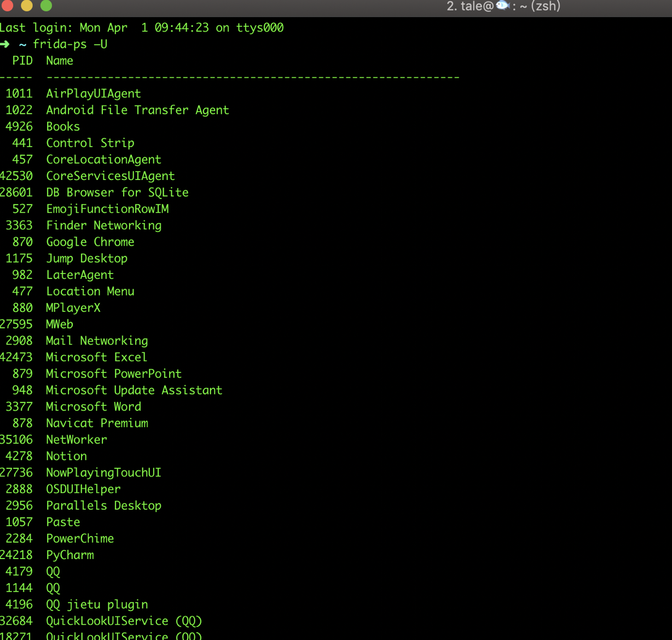Click the 'Control Strip' process name
The height and width of the screenshot is (640, 672).
coord(90,143)
